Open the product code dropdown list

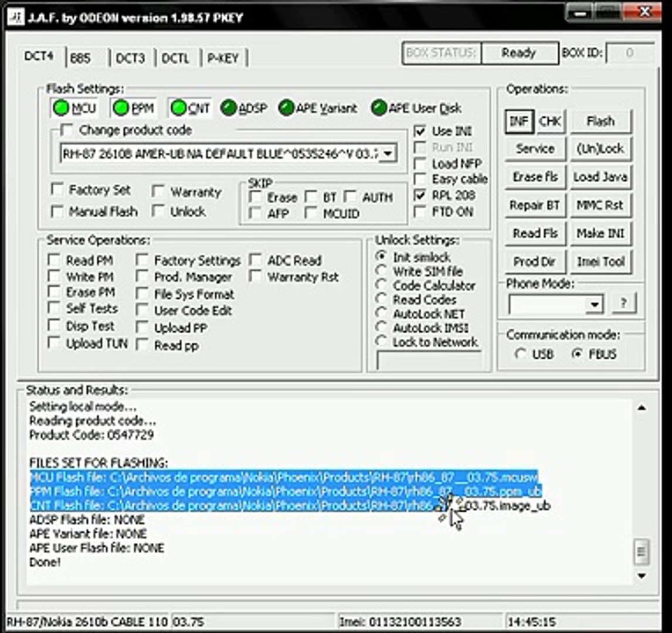388,154
